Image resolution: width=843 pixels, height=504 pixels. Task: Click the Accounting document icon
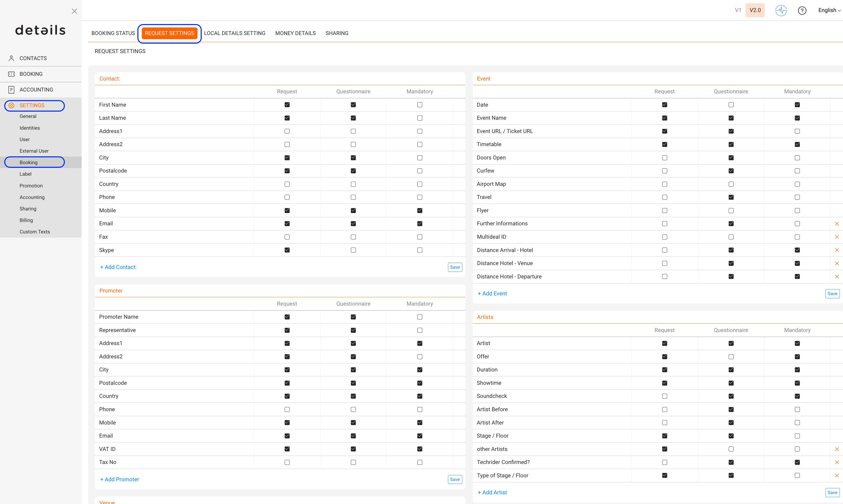coord(11,90)
